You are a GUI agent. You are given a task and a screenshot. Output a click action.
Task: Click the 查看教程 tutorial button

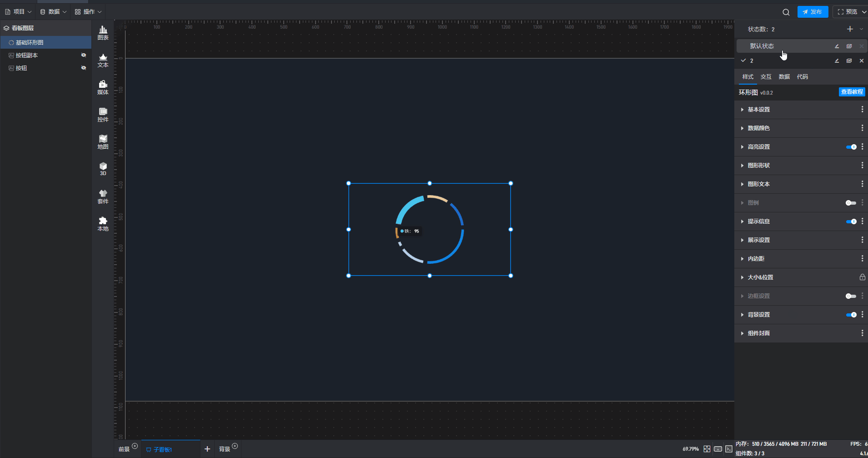coord(852,92)
